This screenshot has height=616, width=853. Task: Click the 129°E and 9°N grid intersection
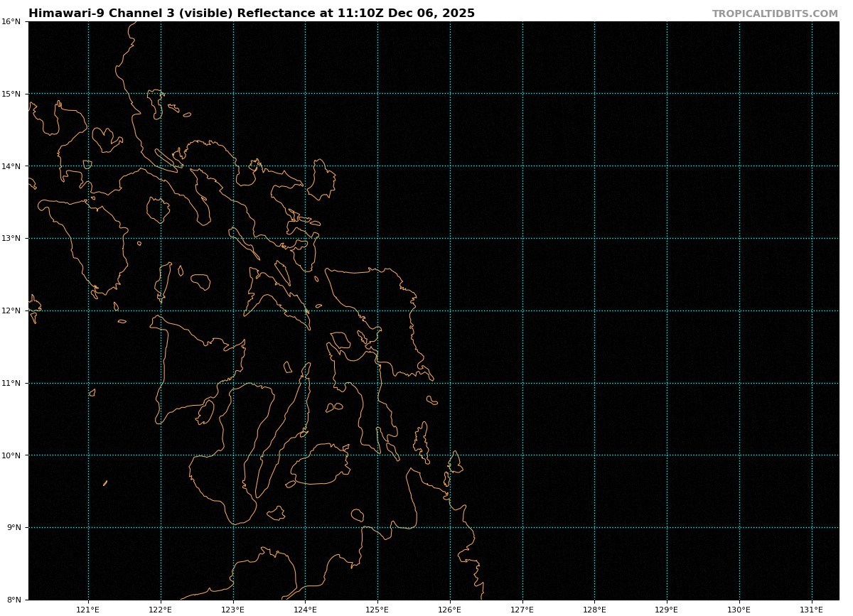pos(667,527)
